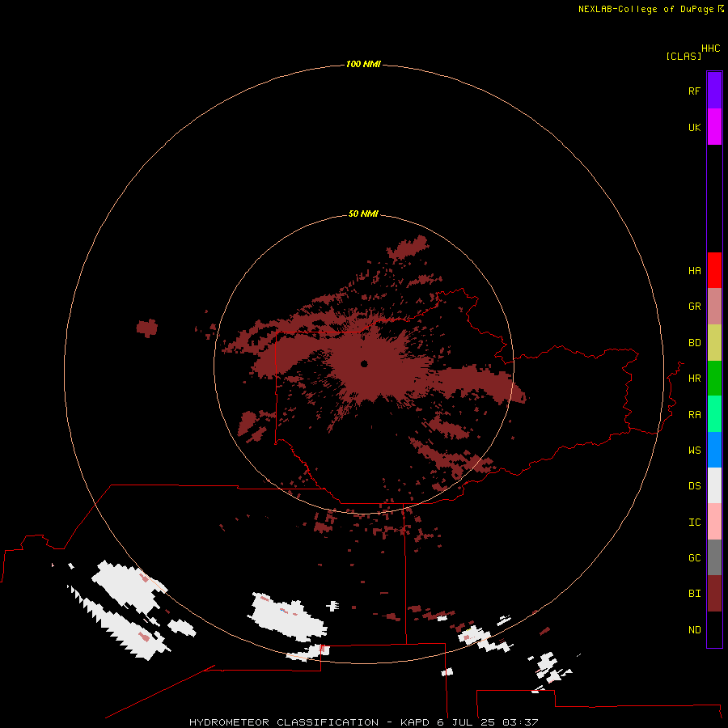The height and width of the screenshot is (728, 728).
Task: Click the 'HR' legend label
Action: click(x=694, y=379)
